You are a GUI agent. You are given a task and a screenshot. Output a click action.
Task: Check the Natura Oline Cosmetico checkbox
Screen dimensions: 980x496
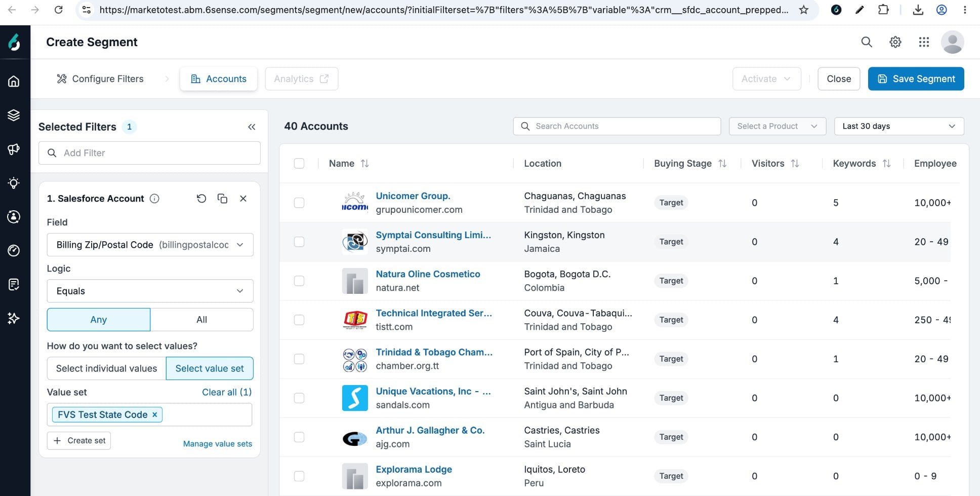pos(299,281)
